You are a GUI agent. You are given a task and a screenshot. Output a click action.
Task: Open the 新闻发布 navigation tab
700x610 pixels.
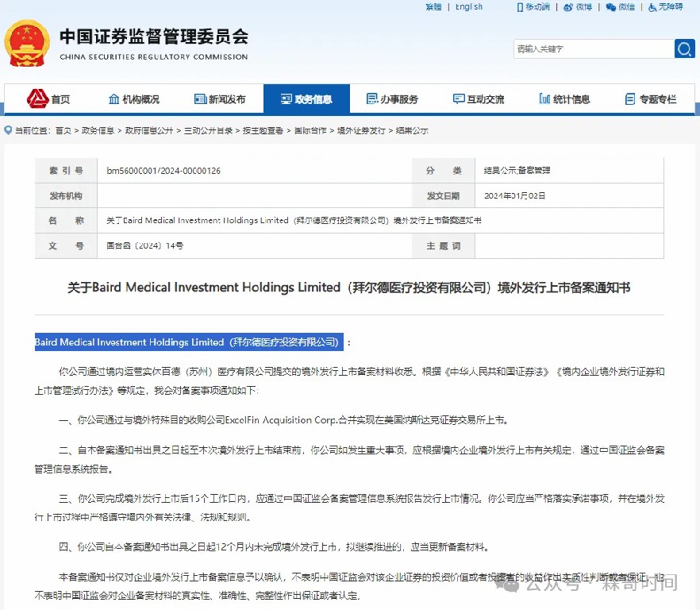220,98
